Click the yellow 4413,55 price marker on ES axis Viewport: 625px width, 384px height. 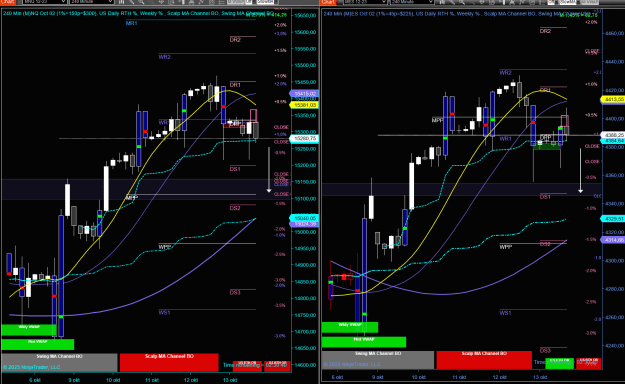[x=613, y=99]
